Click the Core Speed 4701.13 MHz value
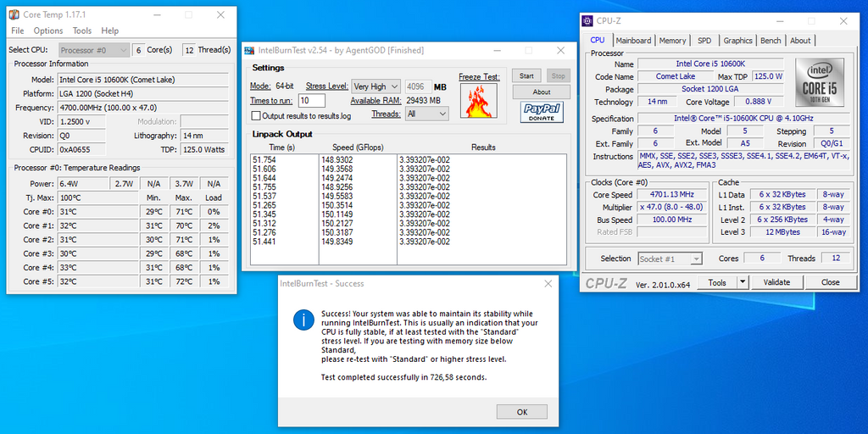 pyautogui.click(x=671, y=195)
